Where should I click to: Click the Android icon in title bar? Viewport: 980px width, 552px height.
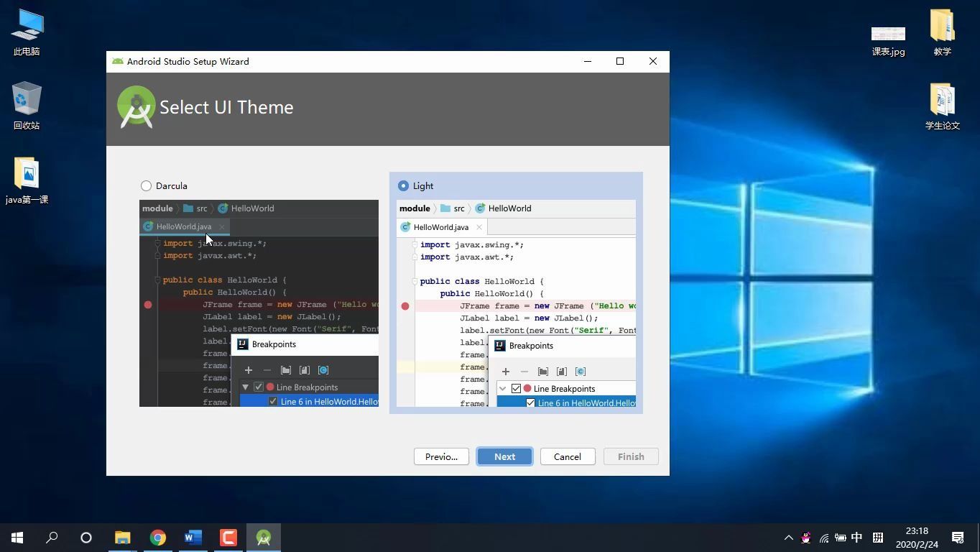coord(117,61)
